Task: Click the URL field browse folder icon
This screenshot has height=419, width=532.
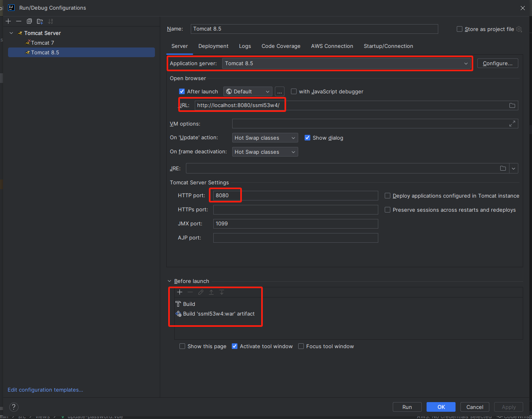Action: (x=512, y=105)
